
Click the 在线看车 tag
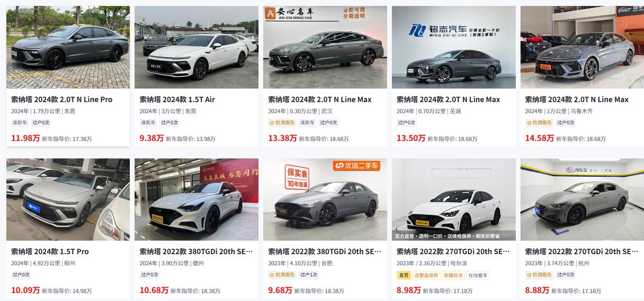(477, 275)
